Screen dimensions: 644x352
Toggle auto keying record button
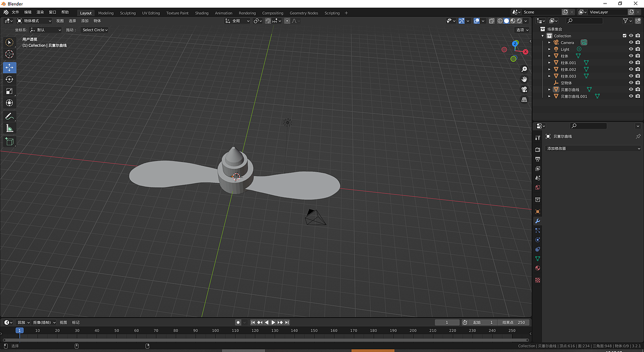[x=238, y=322]
